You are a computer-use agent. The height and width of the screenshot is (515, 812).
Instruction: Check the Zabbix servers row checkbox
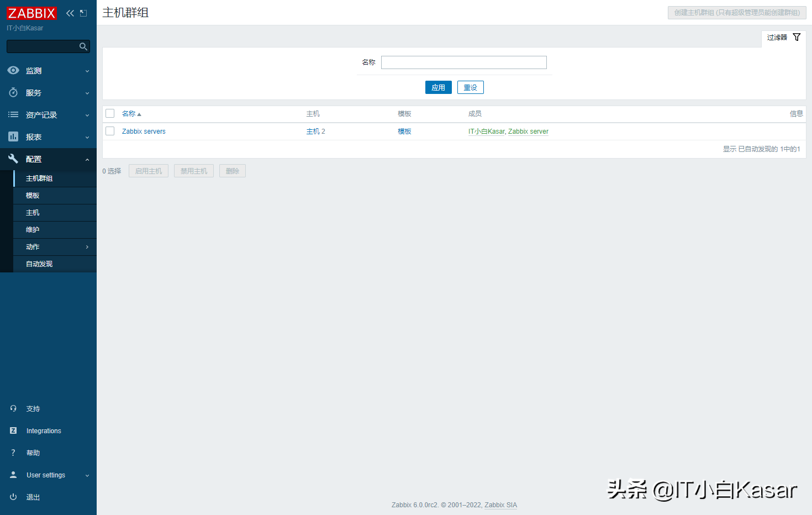(110, 132)
